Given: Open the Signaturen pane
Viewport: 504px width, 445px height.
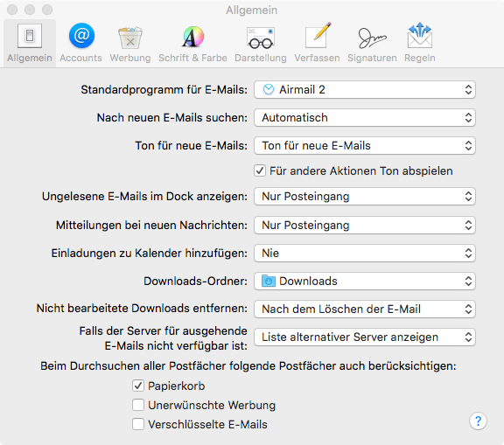Looking at the screenshot, I should tap(372, 43).
